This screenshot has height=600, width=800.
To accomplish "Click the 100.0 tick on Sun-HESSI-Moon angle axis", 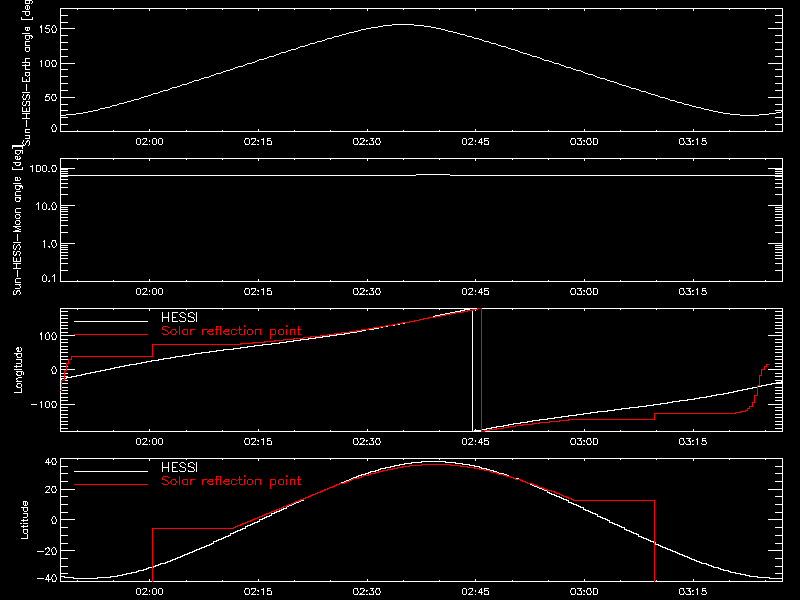I will pos(43,168).
